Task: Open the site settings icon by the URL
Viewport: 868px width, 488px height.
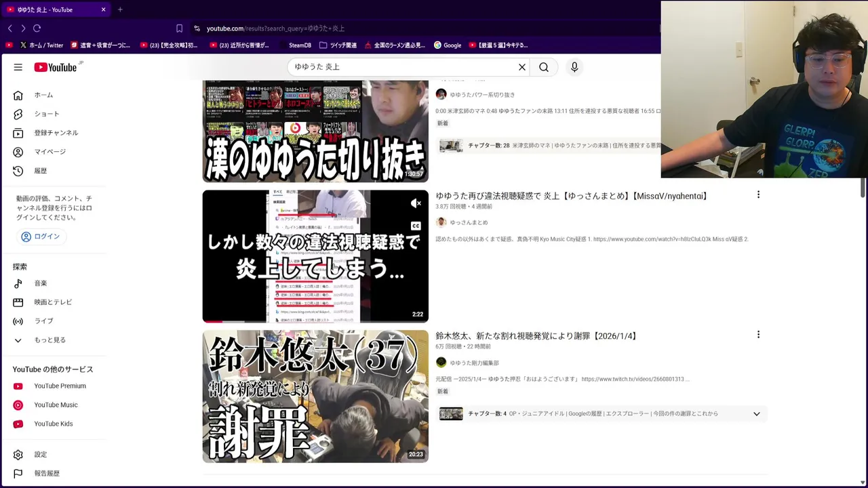Action: coord(197,28)
